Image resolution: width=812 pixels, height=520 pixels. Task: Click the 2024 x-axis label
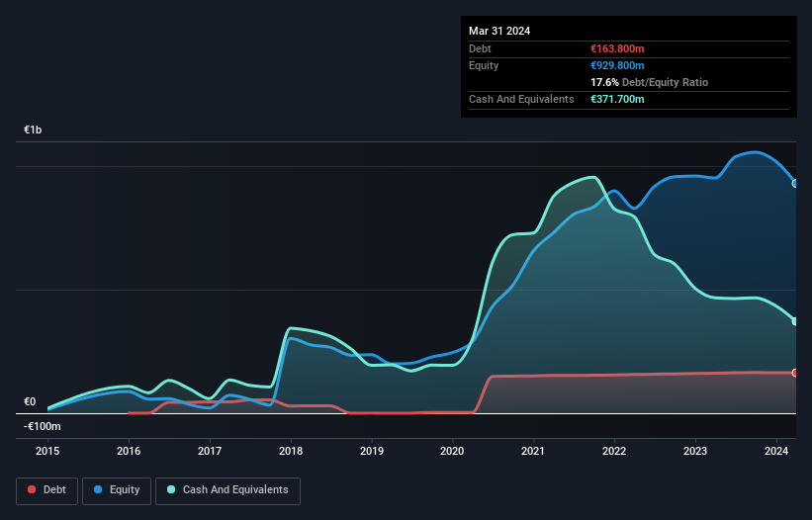click(776, 451)
